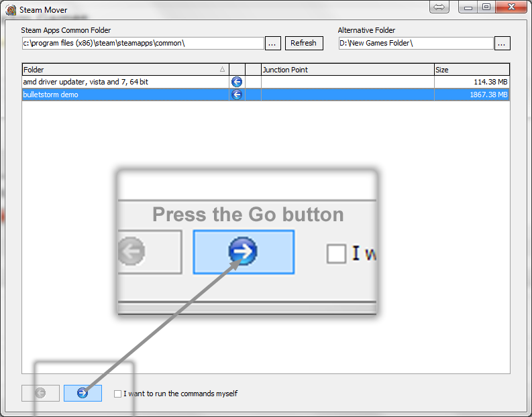Click the blue arrow icon in the bulletstorm demo row

[237, 95]
